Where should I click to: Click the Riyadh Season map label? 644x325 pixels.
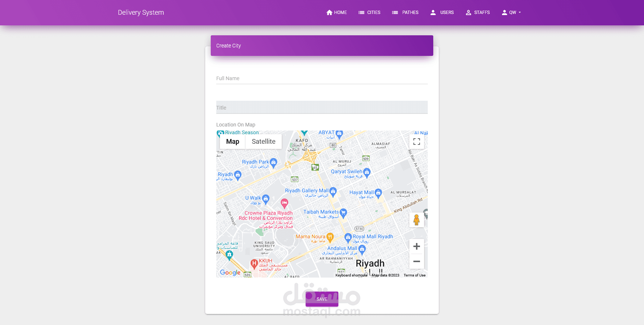pyautogui.click(x=242, y=132)
